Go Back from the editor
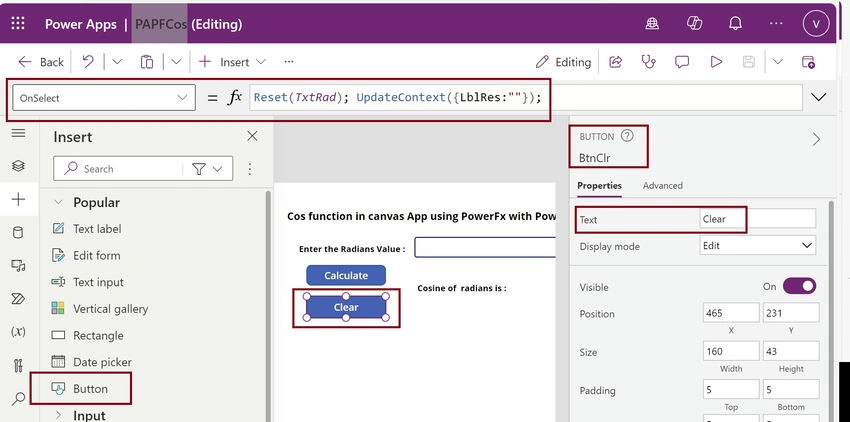Screen dimensions: 850x422 pyautogui.click(x=41, y=62)
